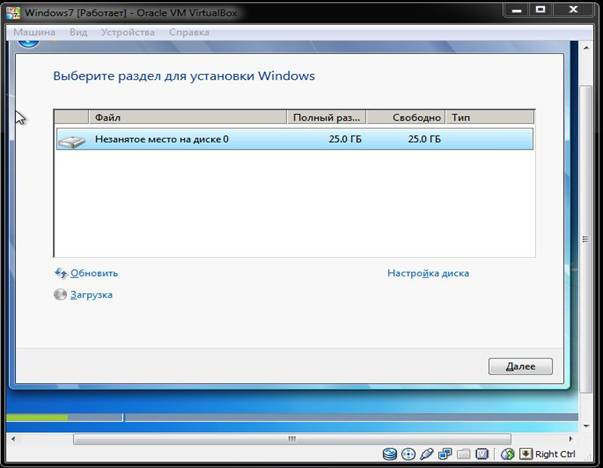
Task: Open the Справка menu
Action: click(x=189, y=32)
